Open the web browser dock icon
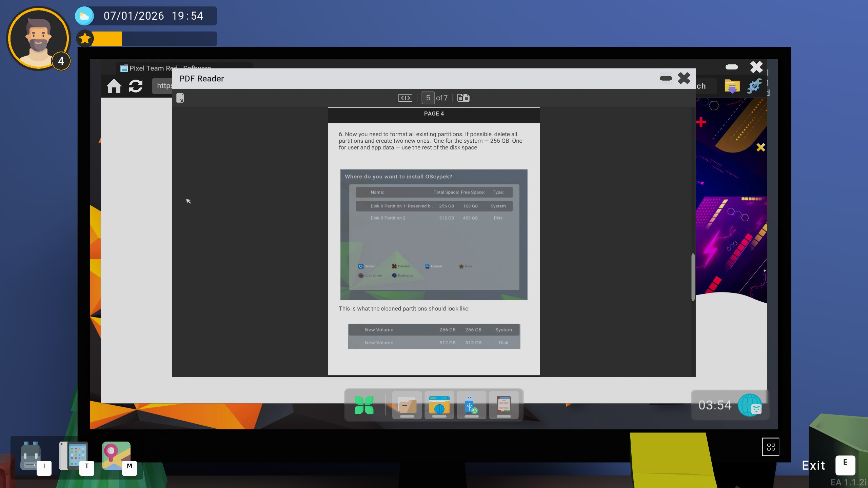The width and height of the screenshot is (868, 488). tap(439, 405)
